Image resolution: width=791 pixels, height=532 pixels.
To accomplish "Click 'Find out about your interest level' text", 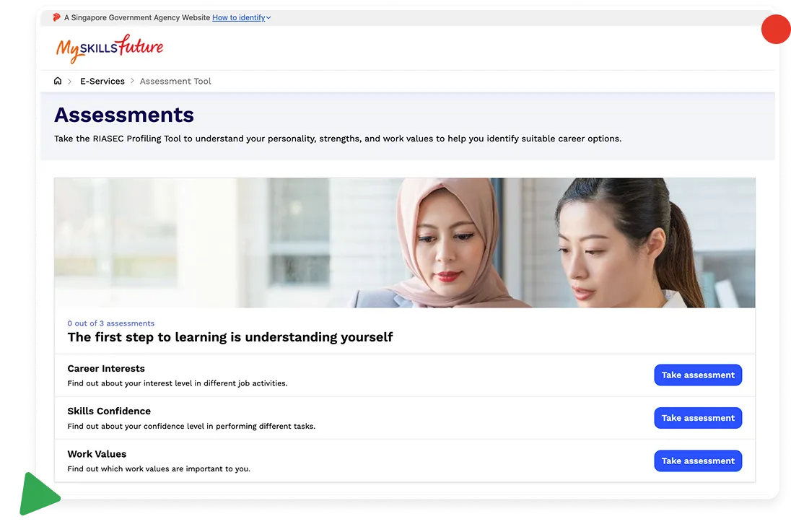I will (x=178, y=383).
